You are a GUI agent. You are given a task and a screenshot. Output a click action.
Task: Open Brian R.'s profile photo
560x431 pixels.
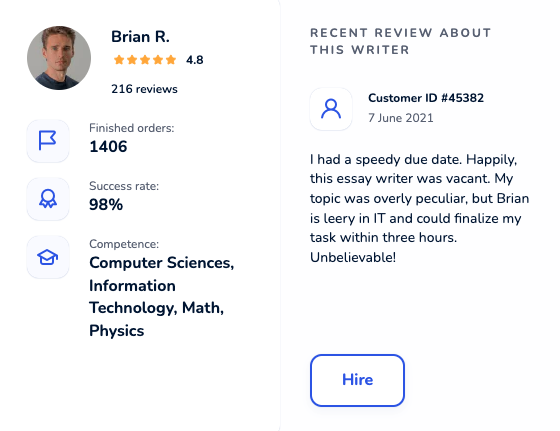(x=59, y=58)
